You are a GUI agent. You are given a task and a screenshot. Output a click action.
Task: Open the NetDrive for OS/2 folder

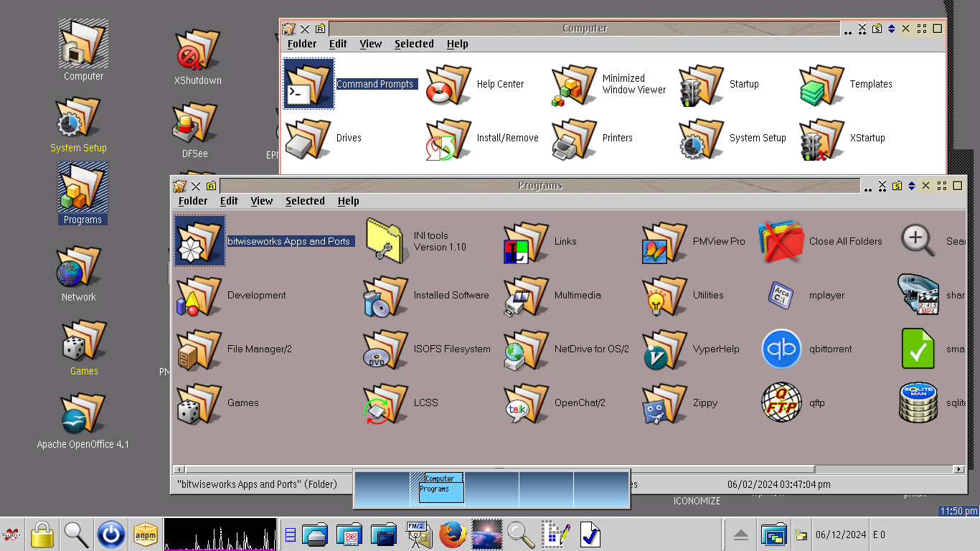pos(526,349)
